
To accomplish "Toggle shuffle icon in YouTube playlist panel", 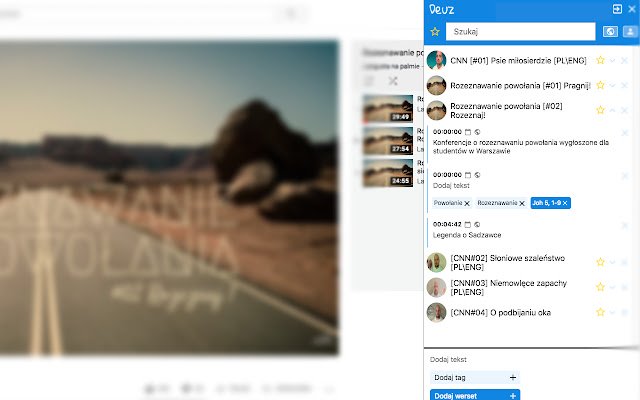I will 393,81.
